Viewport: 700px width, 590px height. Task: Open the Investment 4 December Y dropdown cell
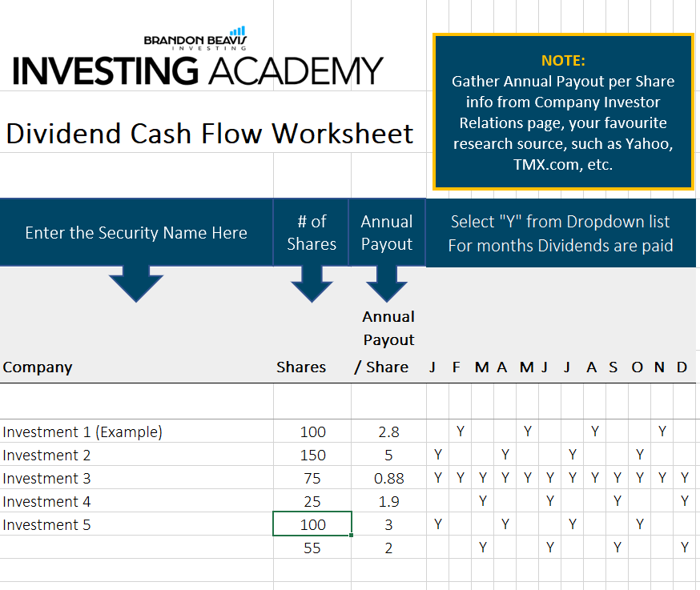click(684, 501)
